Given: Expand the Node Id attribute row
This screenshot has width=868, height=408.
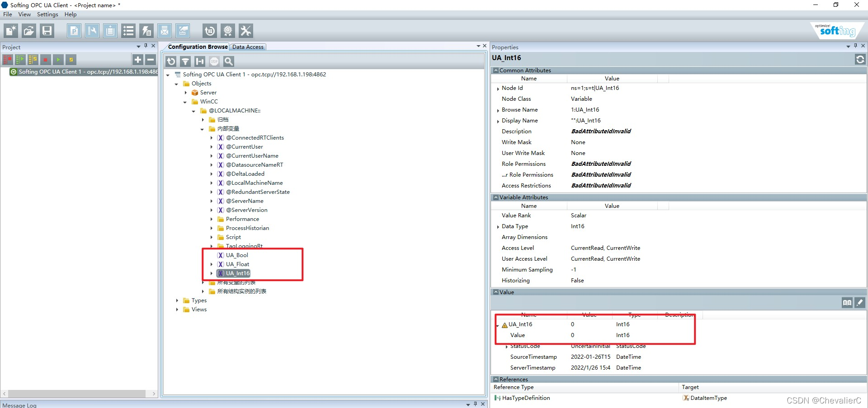Looking at the screenshot, I should (498, 89).
